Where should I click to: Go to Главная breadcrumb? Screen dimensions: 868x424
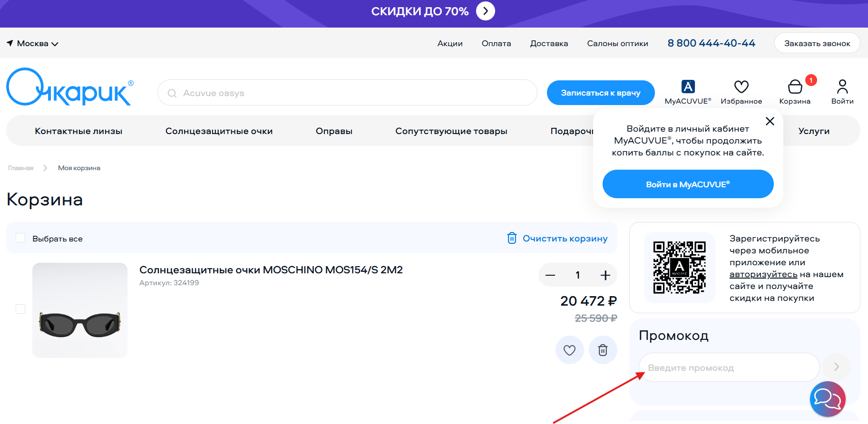click(21, 168)
